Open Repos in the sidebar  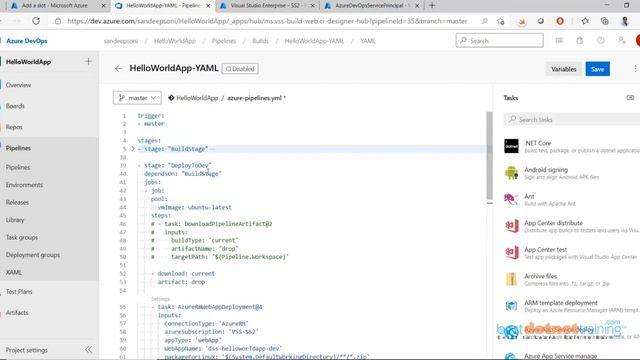tap(14, 127)
